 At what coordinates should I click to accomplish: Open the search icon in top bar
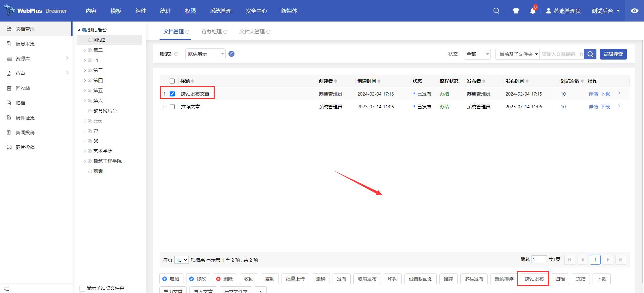(x=496, y=11)
